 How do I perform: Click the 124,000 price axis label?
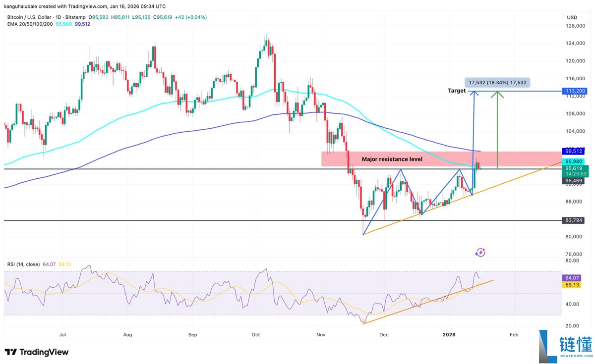(x=576, y=44)
